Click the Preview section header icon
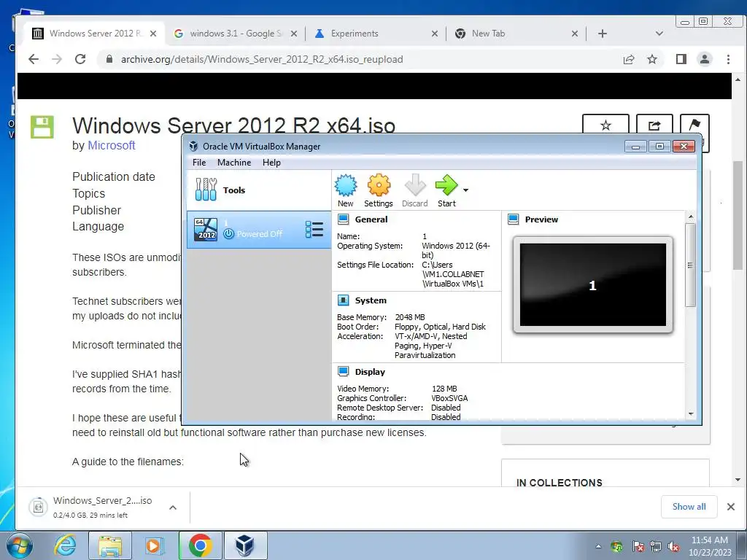747x560 pixels. click(x=513, y=219)
